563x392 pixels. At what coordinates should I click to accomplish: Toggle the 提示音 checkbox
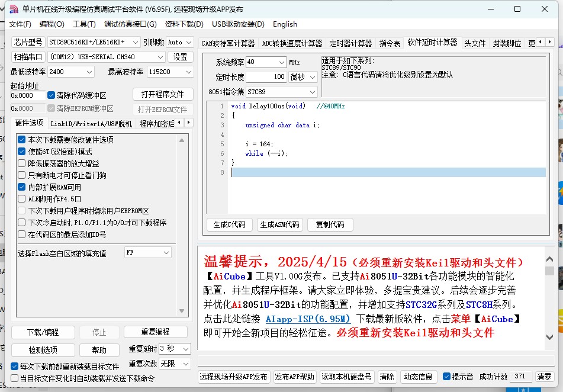click(447, 377)
